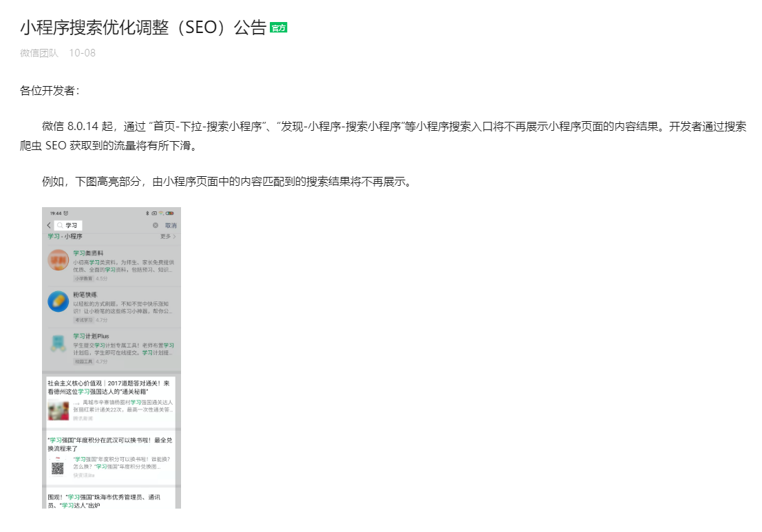The image size is (762, 532).
Task: Click the QR code thumbnail in the 年度积分 article
Action: tap(58, 469)
